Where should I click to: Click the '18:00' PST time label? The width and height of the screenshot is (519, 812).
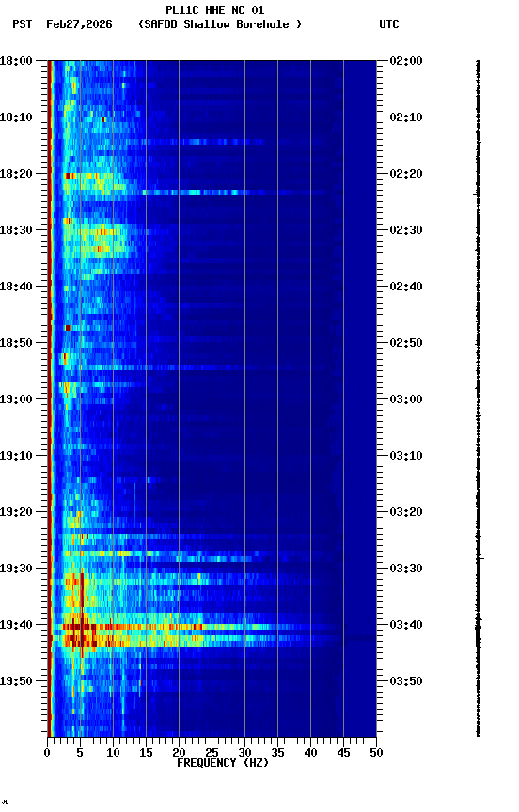(x=16, y=61)
